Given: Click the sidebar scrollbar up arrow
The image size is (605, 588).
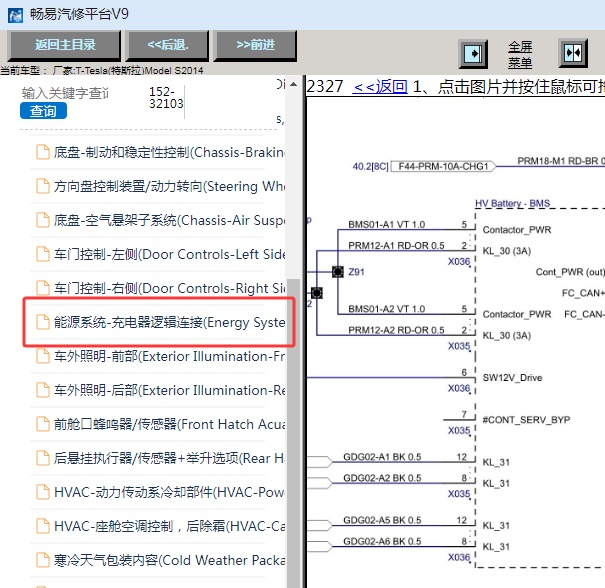Looking at the screenshot, I should tap(294, 84).
